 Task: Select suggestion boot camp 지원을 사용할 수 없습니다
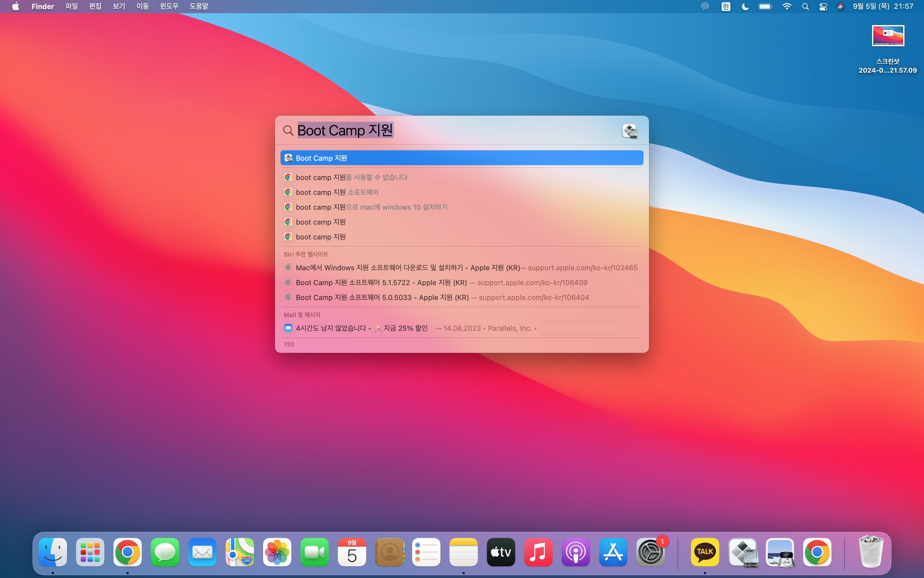(x=462, y=177)
